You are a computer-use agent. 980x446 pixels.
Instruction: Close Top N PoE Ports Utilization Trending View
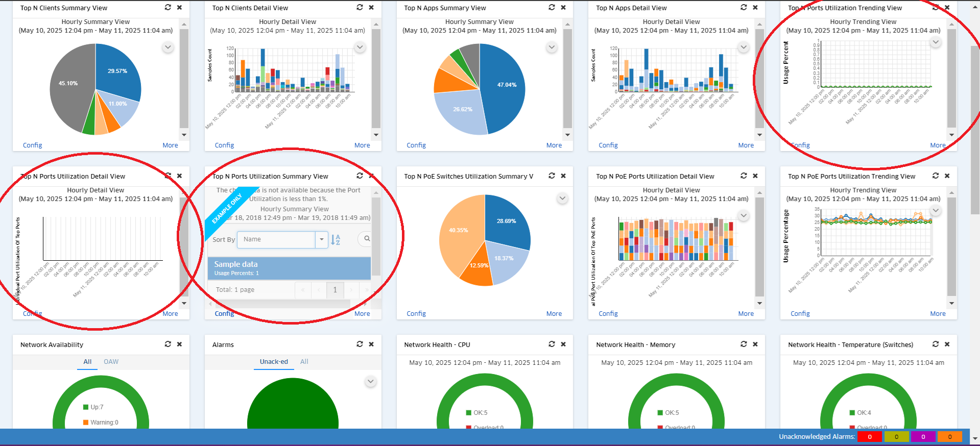pyautogui.click(x=947, y=176)
